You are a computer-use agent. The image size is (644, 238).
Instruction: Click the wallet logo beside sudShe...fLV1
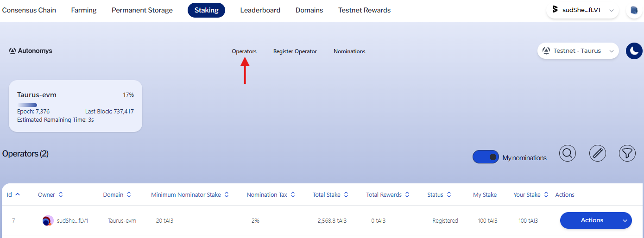(x=555, y=10)
